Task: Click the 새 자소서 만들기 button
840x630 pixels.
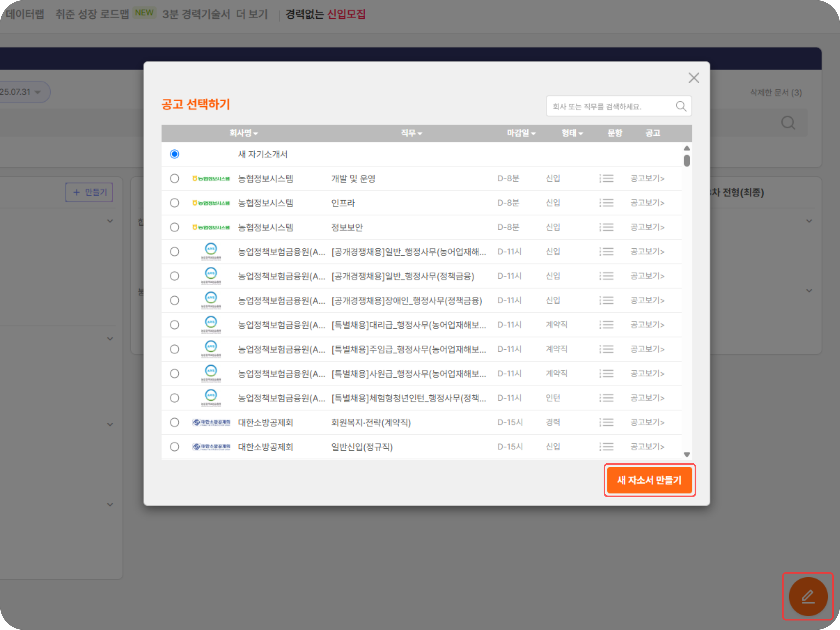Action: pos(650,480)
